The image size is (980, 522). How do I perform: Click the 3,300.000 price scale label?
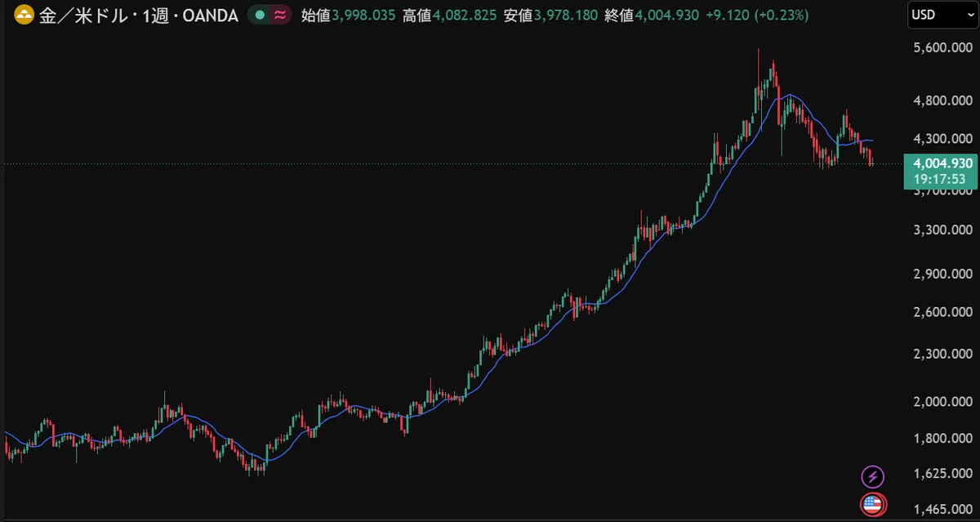click(942, 230)
